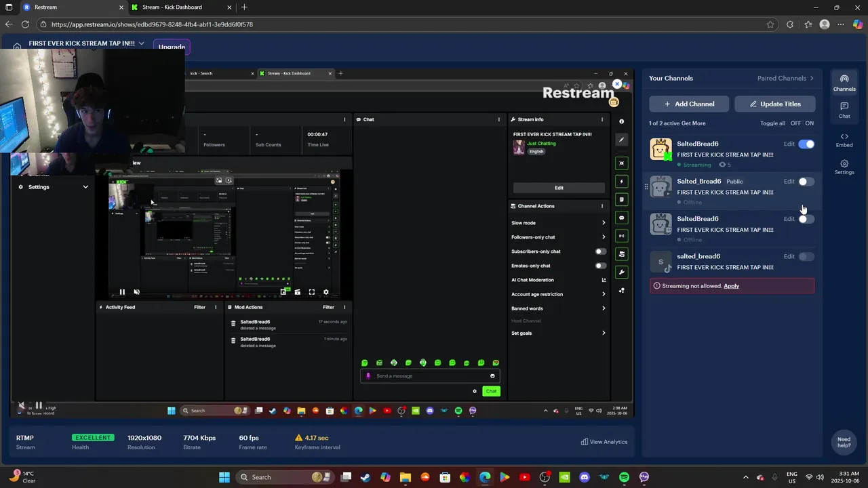
Task: Toggle Subscribers-only chat switch
Action: point(600,251)
